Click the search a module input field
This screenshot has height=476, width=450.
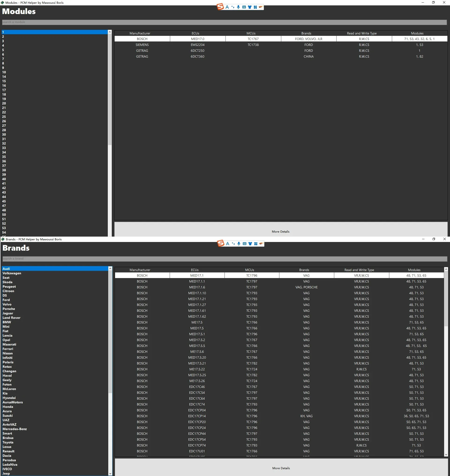click(x=224, y=22)
